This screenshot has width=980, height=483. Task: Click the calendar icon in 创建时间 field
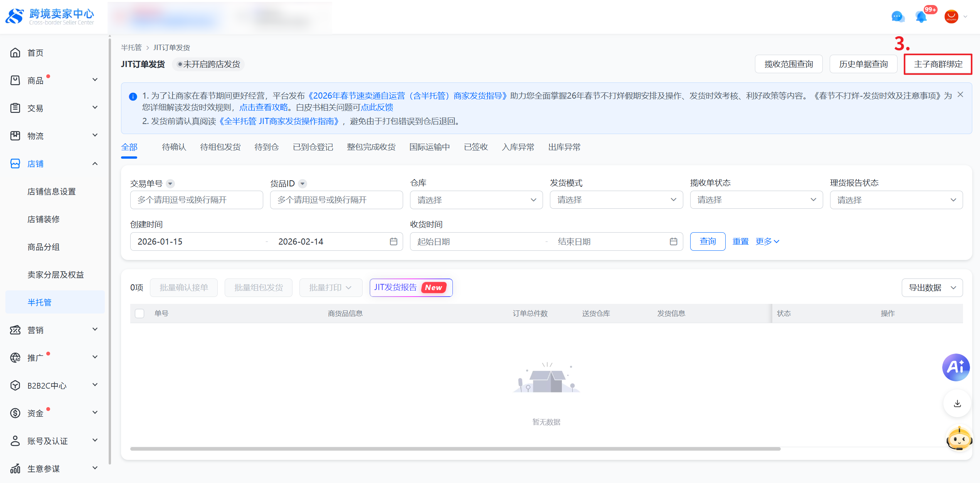(393, 241)
